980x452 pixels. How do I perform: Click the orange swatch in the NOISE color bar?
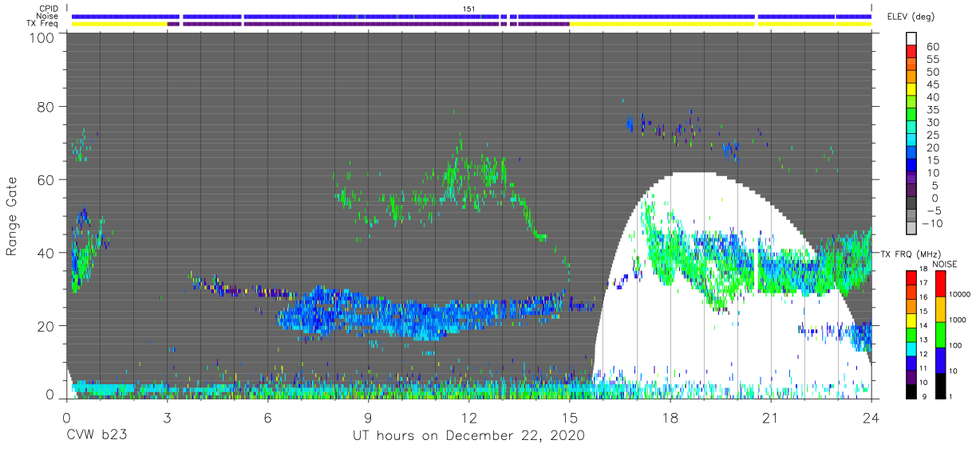939,309
